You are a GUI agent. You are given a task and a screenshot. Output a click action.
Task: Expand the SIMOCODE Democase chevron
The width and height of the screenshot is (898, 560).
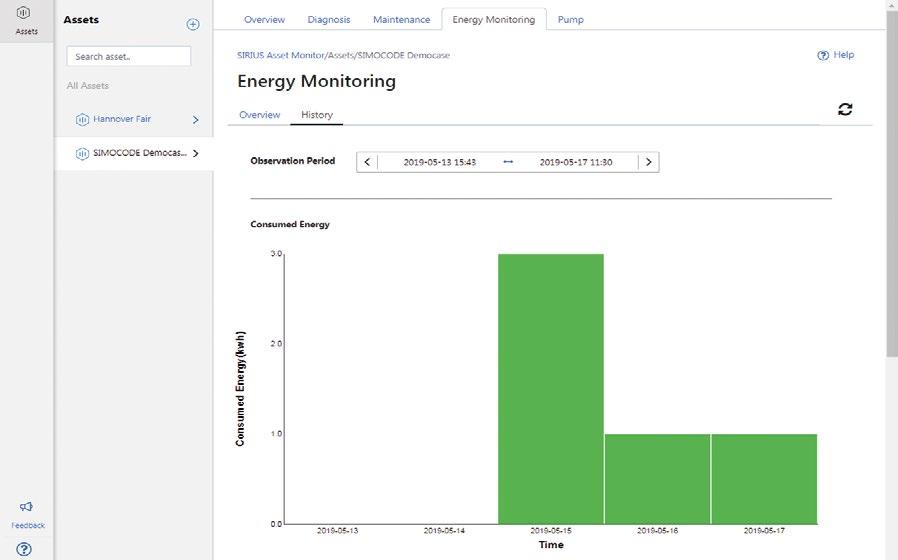196,153
